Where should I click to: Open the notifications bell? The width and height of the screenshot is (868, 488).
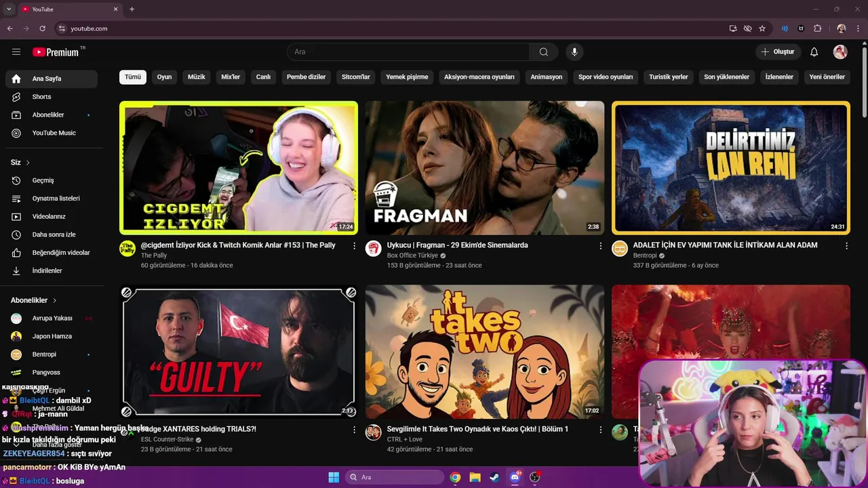[814, 52]
